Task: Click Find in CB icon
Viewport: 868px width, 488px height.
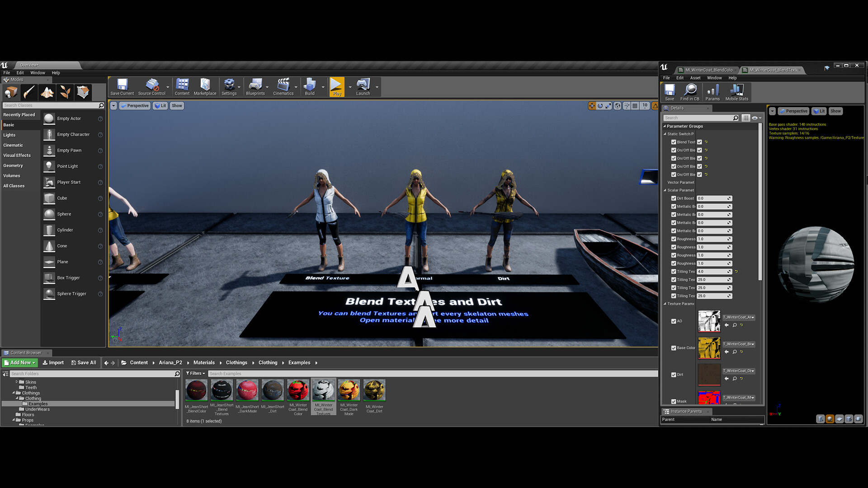Action: 690,92
